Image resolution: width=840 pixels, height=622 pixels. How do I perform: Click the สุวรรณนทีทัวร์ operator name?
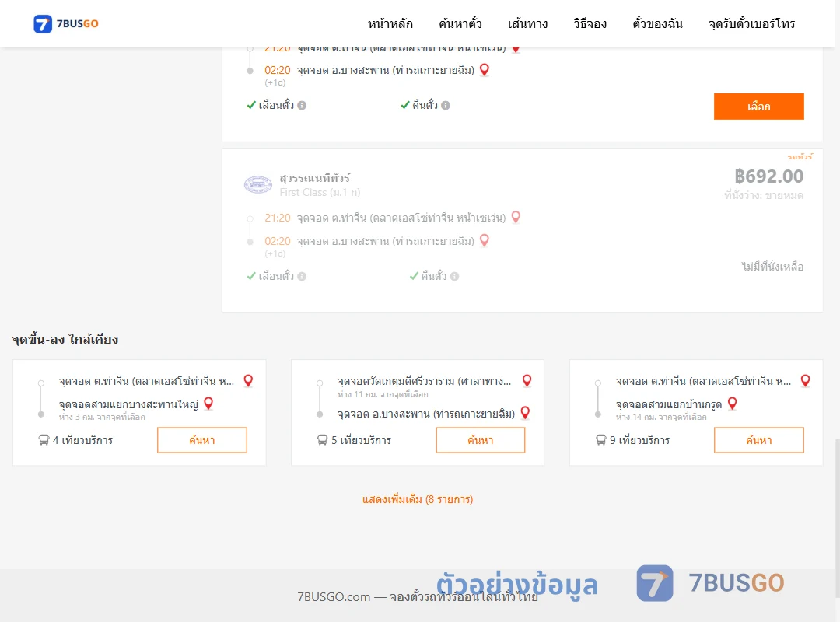[315, 178]
